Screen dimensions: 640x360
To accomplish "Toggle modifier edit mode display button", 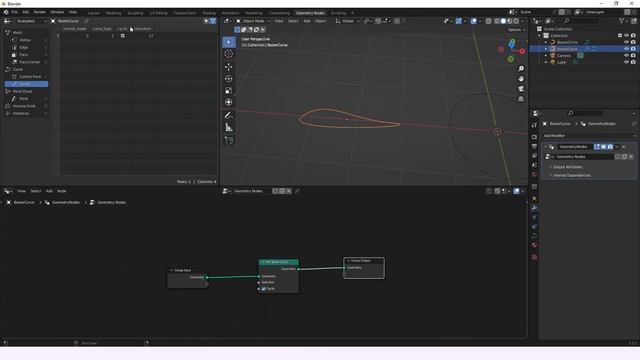I will 597,147.
